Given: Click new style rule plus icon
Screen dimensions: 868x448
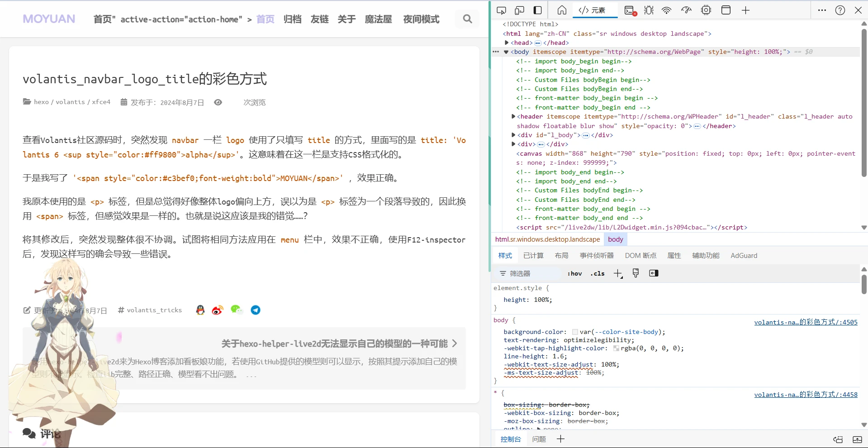Looking at the screenshot, I should click(x=618, y=273).
